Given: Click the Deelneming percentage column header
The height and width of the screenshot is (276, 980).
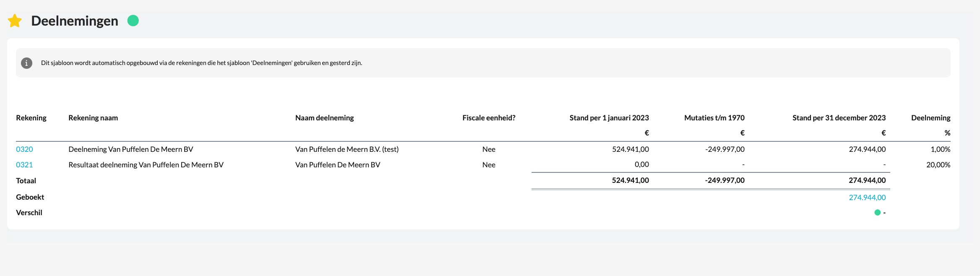Looking at the screenshot, I should tap(930, 118).
